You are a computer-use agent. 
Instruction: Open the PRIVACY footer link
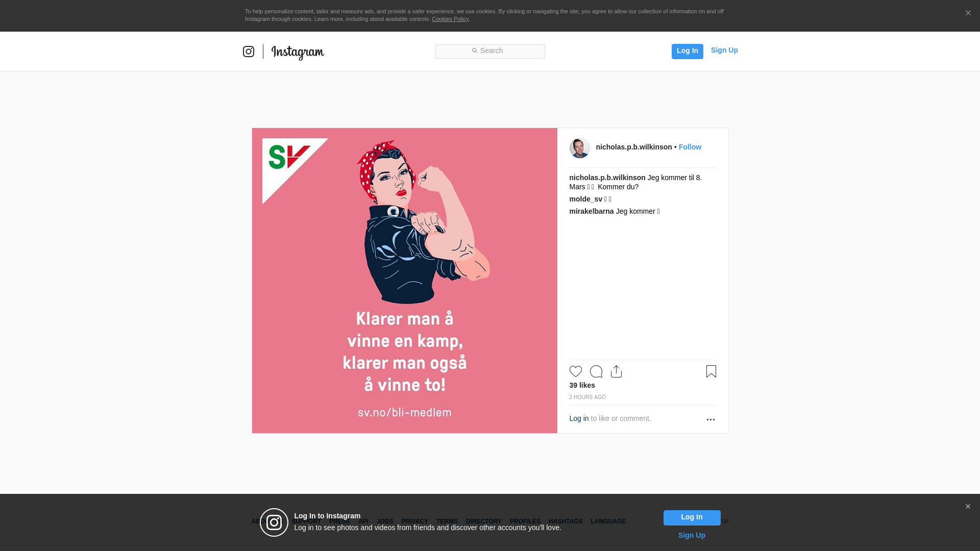click(414, 521)
